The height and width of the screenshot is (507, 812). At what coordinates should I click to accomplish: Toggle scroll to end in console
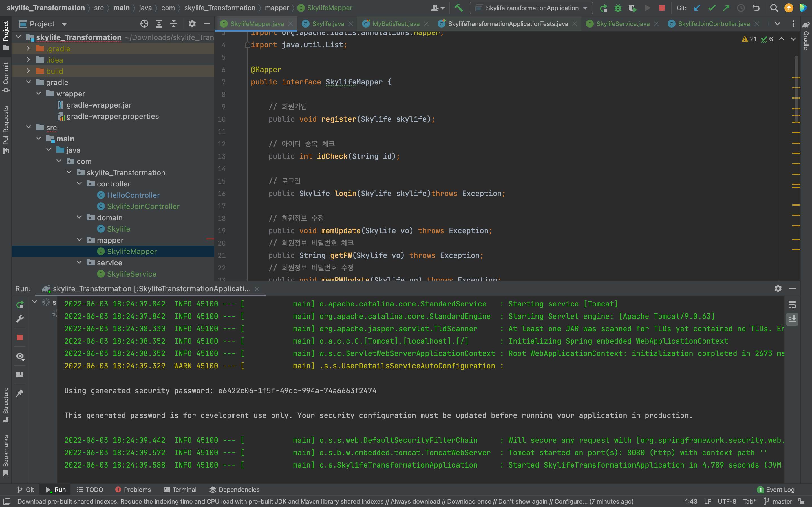click(x=792, y=319)
